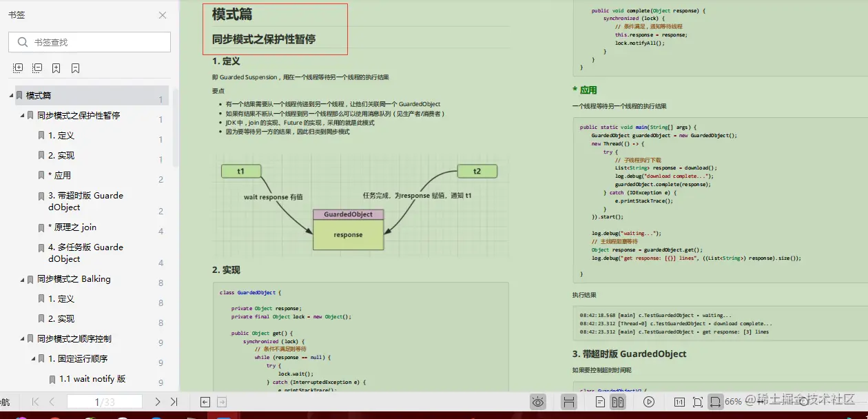
Task: Go to the * 原理之 join bookmark
Action: pyautogui.click(x=72, y=227)
